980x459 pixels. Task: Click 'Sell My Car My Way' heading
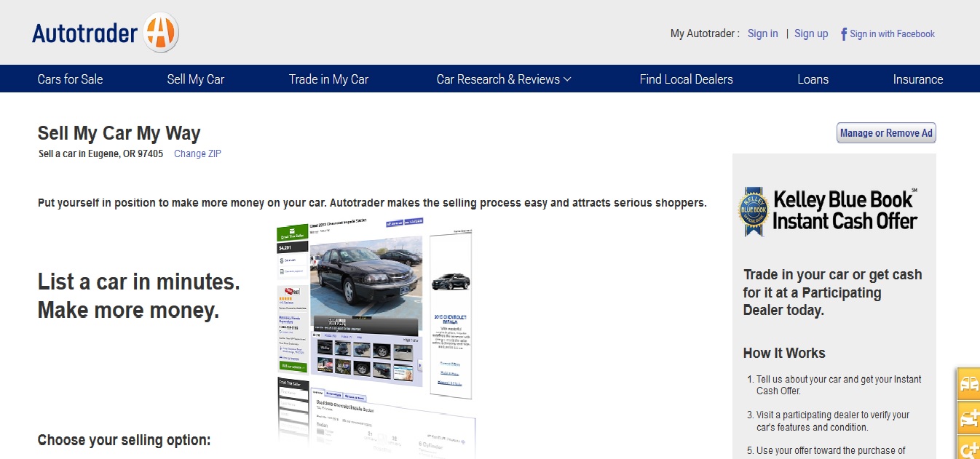tap(119, 133)
